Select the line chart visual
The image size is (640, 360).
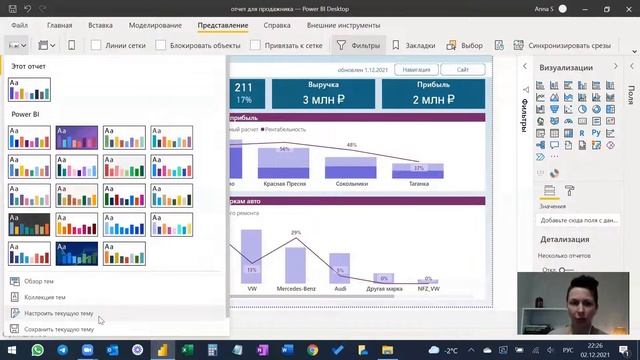pos(540,97)
